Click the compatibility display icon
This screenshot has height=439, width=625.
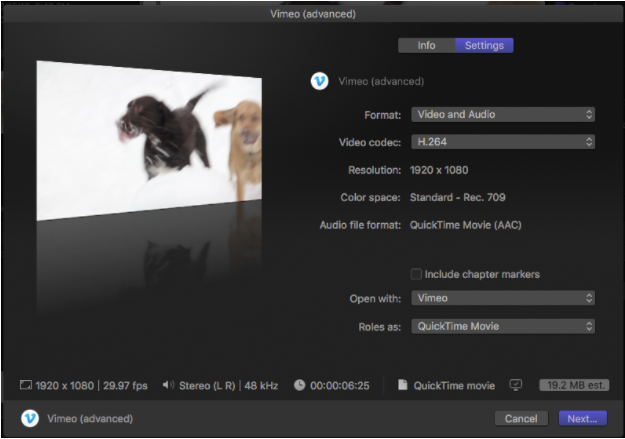click(x=516, y=385)
